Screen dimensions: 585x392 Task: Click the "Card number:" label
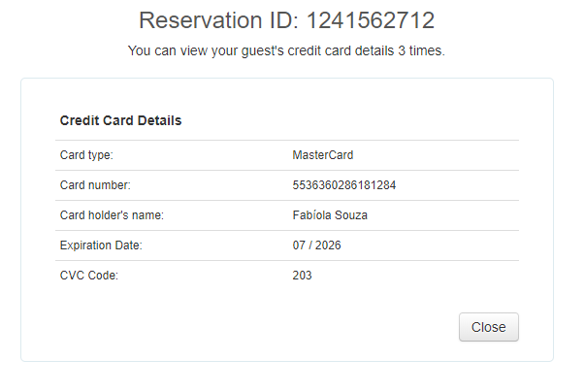[x=95, y=185]
